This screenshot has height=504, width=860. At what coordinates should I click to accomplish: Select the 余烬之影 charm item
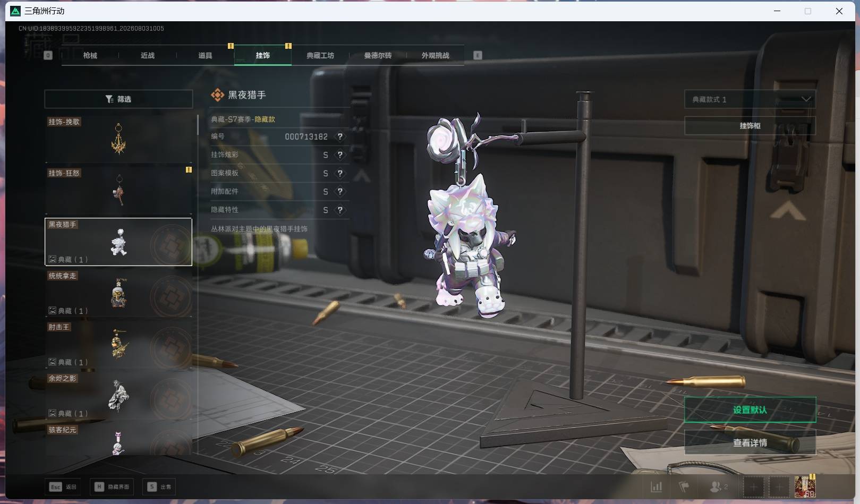pos(118,395)
